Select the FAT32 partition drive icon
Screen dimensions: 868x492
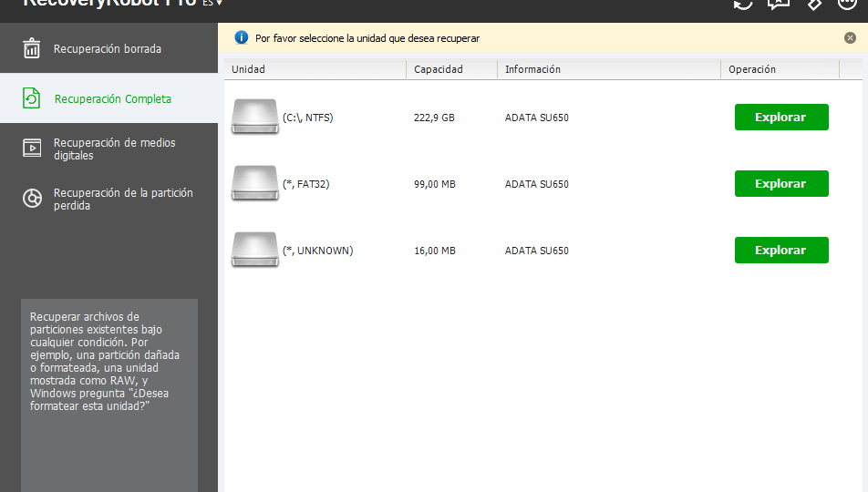point(254,183)
